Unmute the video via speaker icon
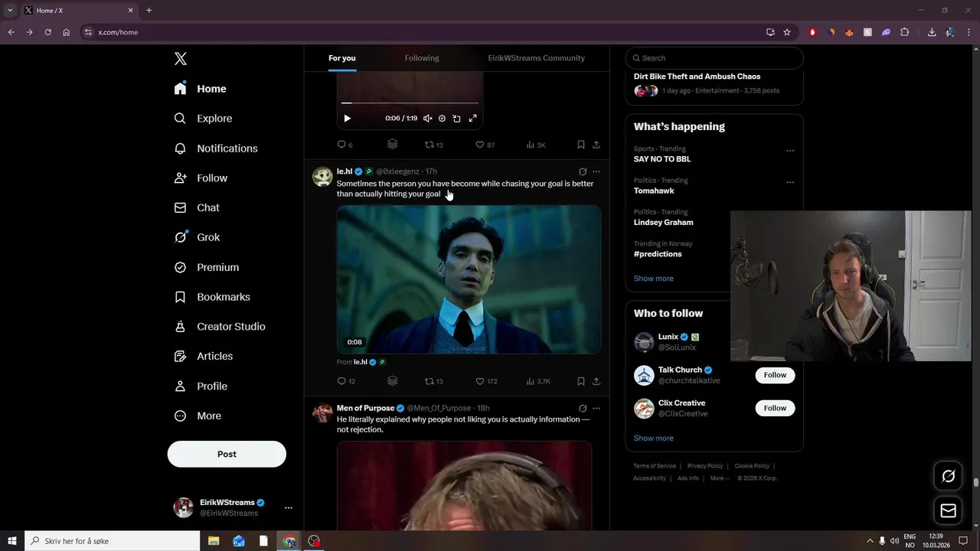980x551 pixels. [428, 119]
